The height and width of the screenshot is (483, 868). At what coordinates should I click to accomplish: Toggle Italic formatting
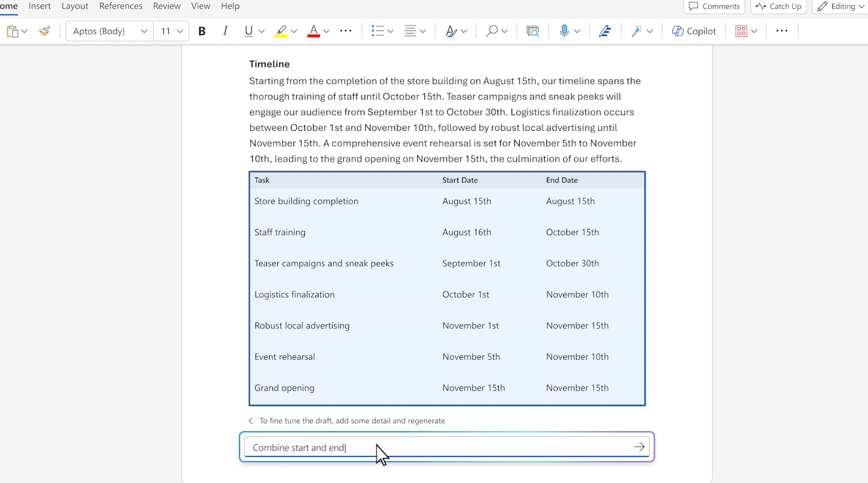[225, 31]
